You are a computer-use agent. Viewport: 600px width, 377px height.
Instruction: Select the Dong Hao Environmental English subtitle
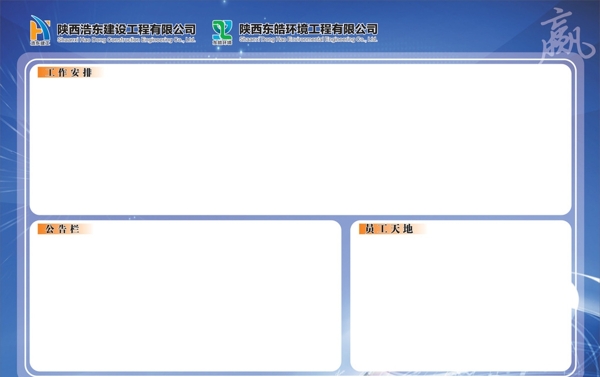pyautogui.click(x=308, y=39)
